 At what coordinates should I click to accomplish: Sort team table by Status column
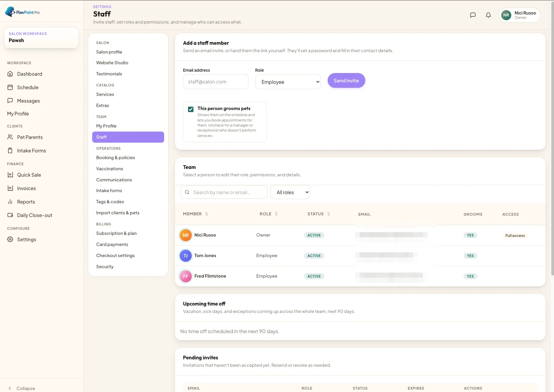(x=319, y=214)
